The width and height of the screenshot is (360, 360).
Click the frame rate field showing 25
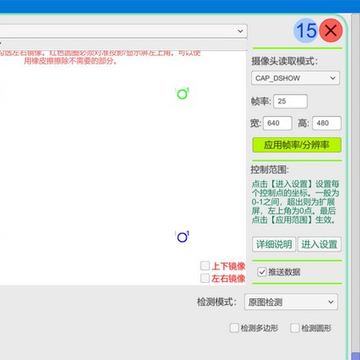[290, 101]
